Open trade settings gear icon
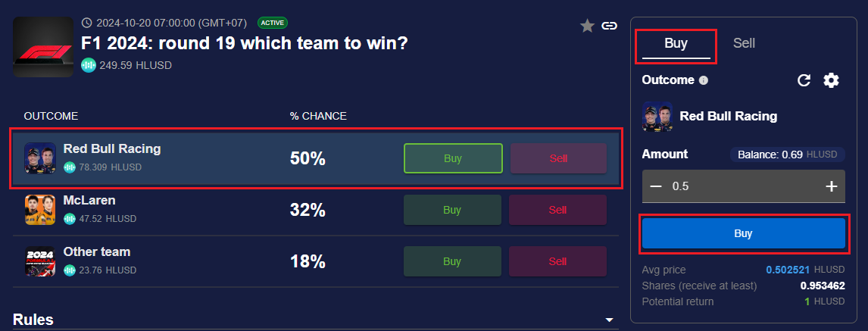868x331 pixels. click(x=831, y=80)
